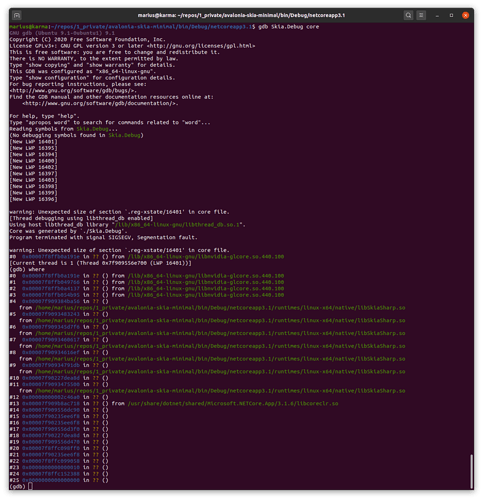Click the 'Thread debugging using libthread_db enabled' line
Viewport: 483px width, 500px height.
81,219
